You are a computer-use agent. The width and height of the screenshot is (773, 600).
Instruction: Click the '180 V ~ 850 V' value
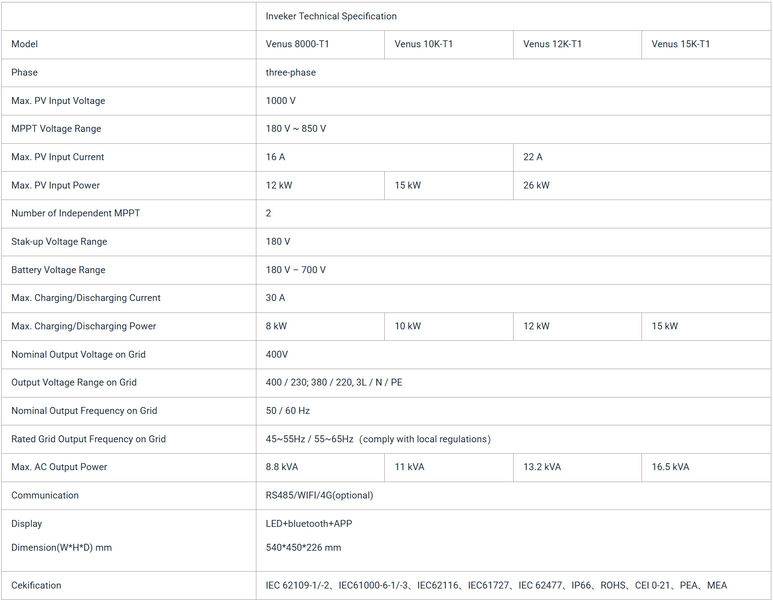point(296,129)
